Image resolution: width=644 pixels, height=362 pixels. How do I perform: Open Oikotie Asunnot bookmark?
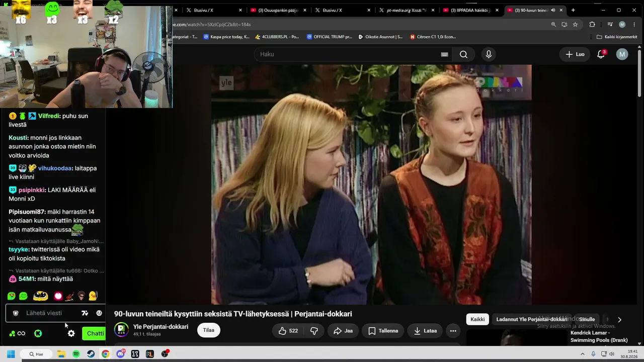[x=380, y=37]
